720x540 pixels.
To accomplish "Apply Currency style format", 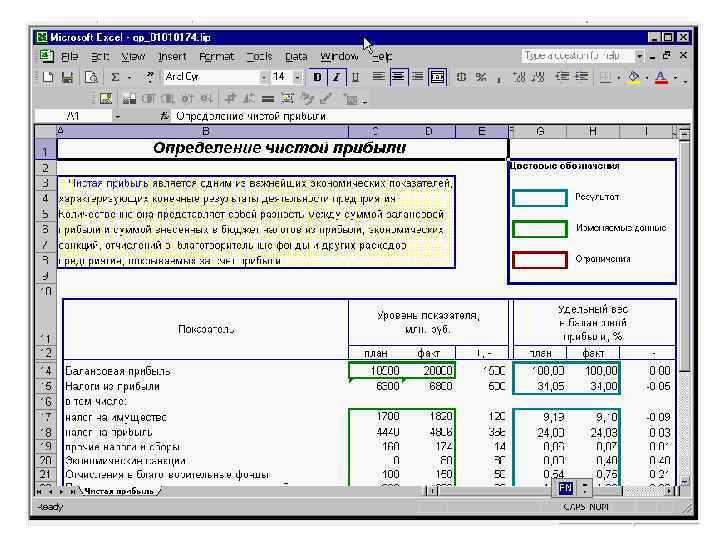I will (x=461, y=77).
